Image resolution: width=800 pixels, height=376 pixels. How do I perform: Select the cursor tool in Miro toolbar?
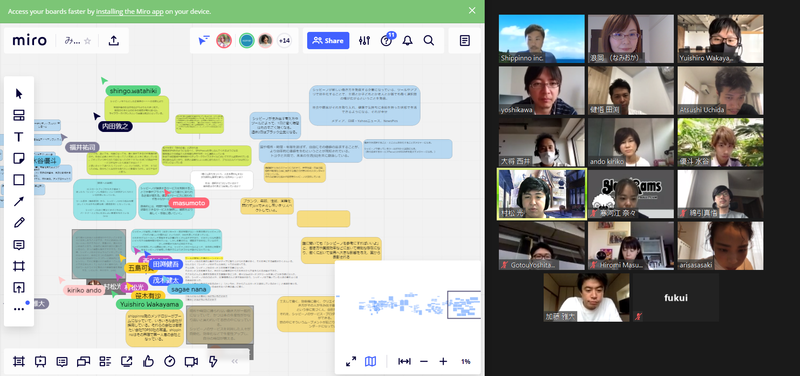pos(19,94)
